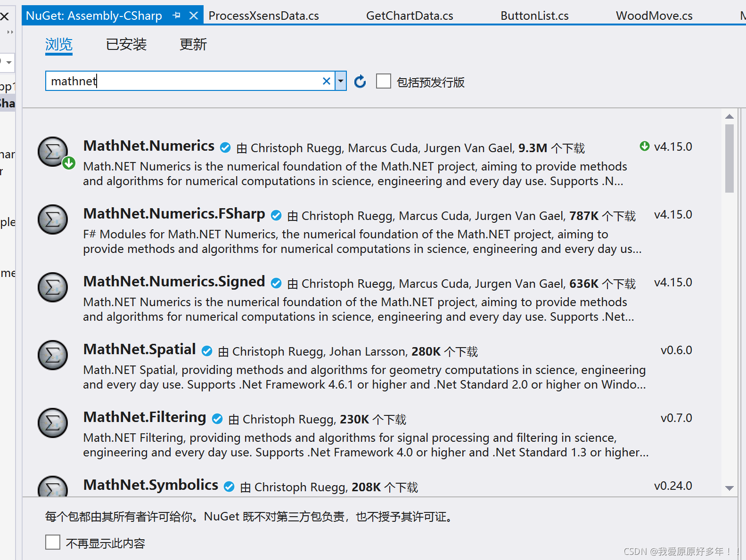Click the scrollbar up arrow in package list
Screen dimensions: 746x560
click(x=730, y=116)
